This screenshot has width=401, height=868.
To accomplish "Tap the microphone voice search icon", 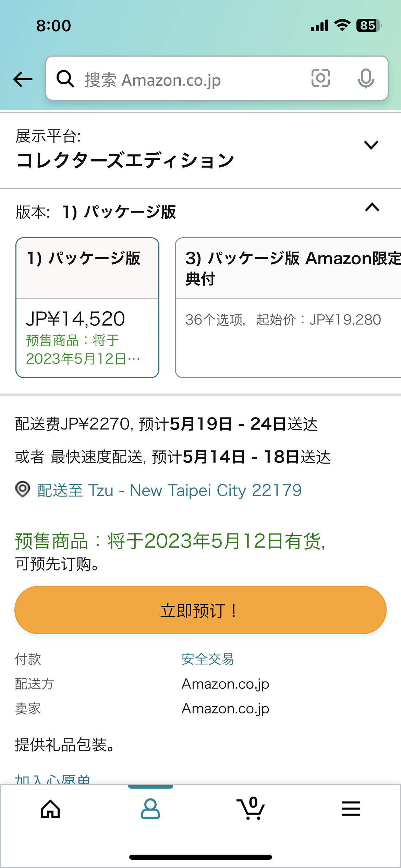I will click(366, 79).
